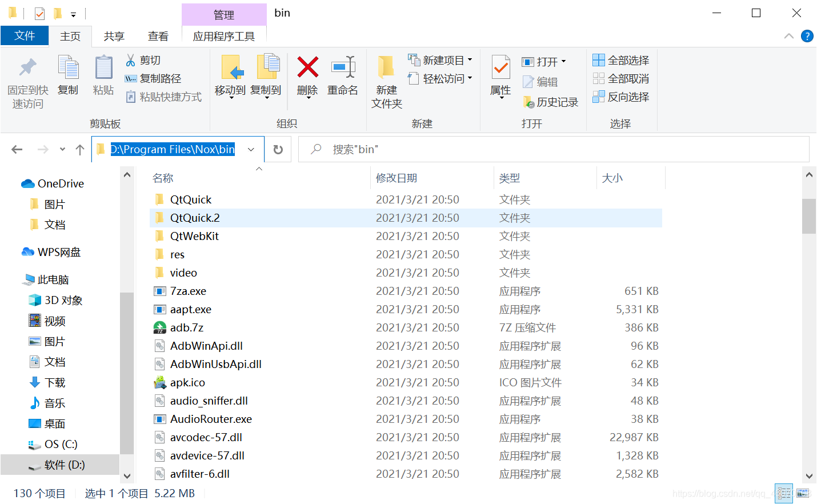Click the Manage (管理) contextual tab
Screen dimensions: 817x504
224,15
